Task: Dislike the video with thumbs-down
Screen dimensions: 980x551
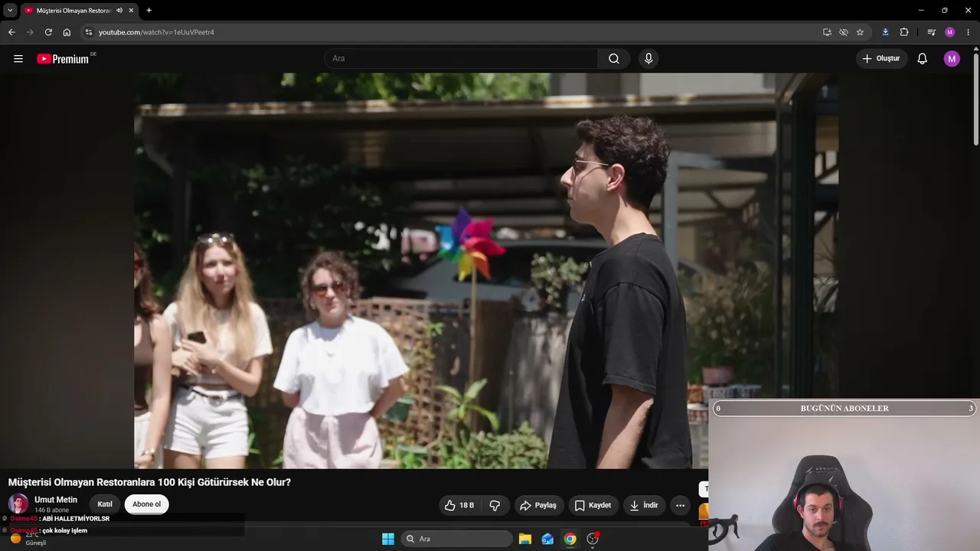Action: pos(495,505)
